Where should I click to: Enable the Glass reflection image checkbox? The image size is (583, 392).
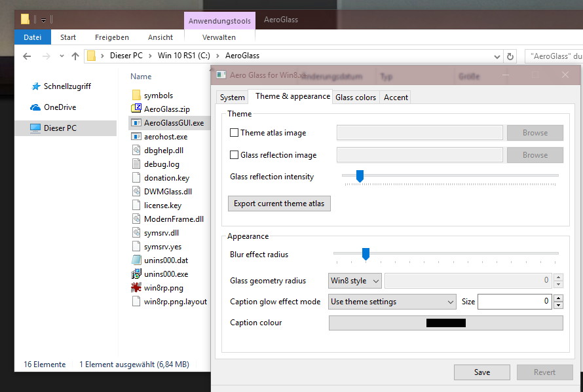pyautogui.click(x=234, y=155)
